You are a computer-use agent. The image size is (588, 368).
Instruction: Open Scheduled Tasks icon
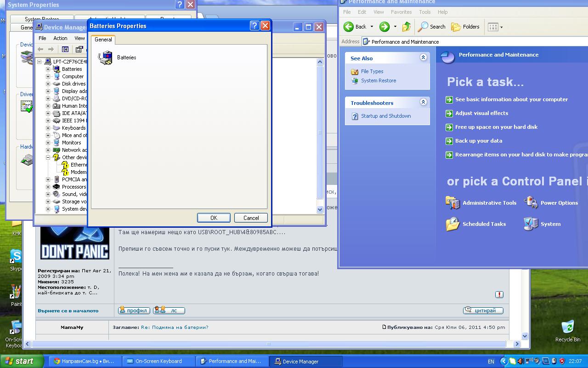pos(452,224)
